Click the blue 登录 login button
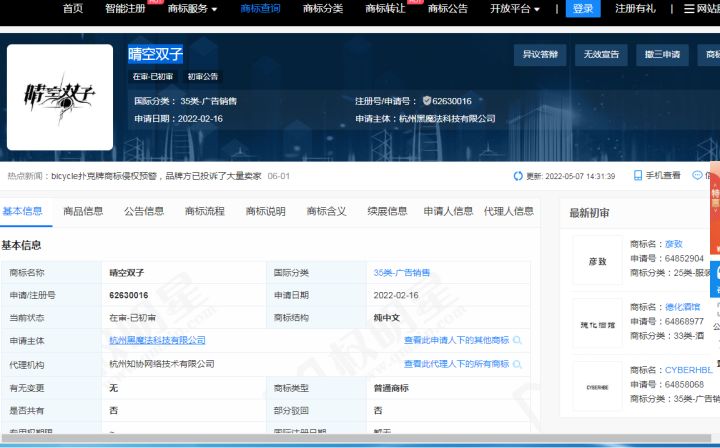 click(583, 8)
